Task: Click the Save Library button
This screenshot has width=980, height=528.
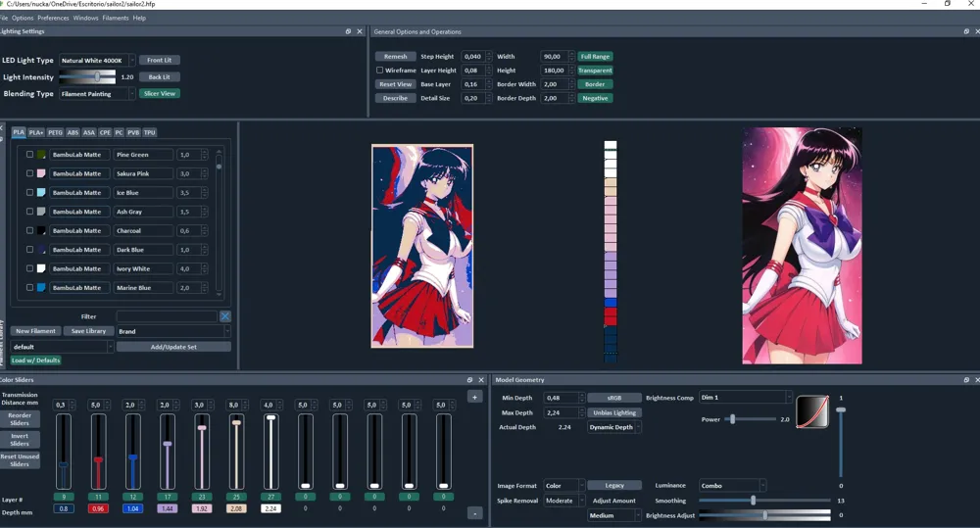Action: (x=88, y=331)
